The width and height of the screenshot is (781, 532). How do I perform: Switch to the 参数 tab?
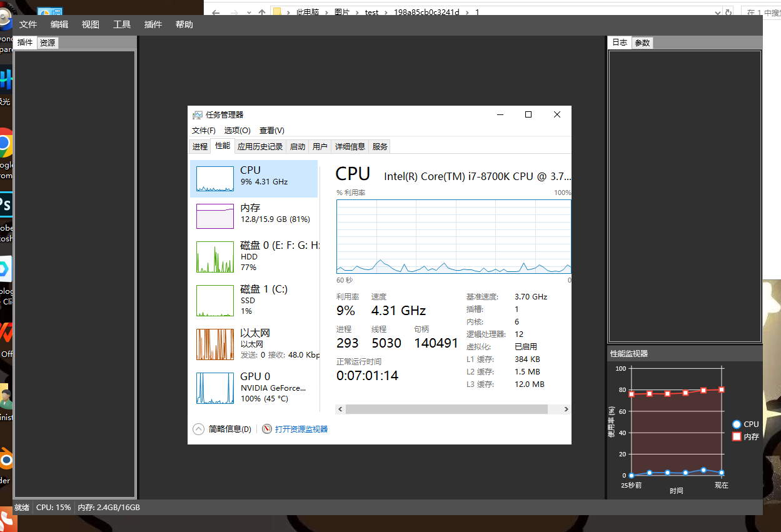tap(642, 43)
